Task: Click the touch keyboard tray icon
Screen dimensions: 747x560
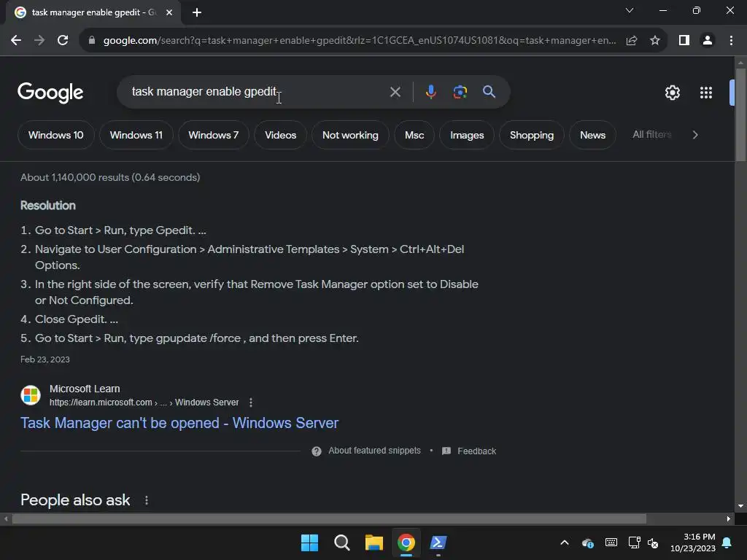Action: coord(611,542)
